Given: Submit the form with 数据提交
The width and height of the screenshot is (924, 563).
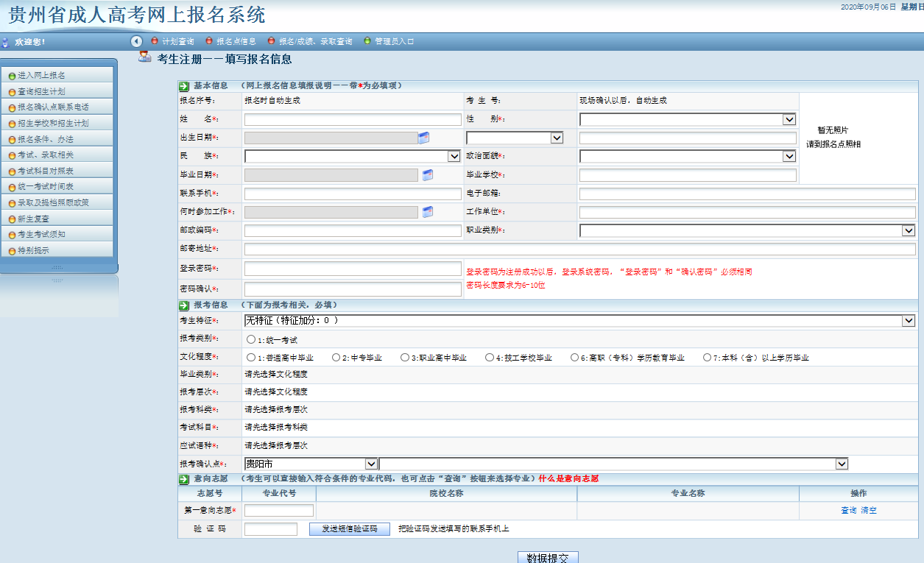Looking at the screenshot, I should coord(548,558).
